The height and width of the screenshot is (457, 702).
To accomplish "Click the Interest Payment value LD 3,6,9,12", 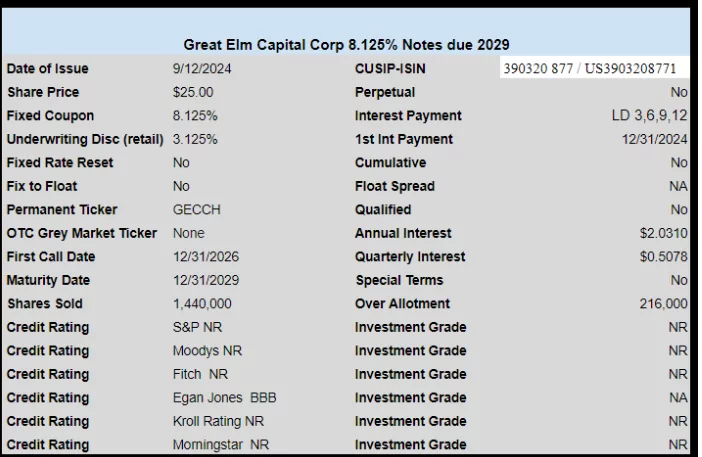I will 649,115.
